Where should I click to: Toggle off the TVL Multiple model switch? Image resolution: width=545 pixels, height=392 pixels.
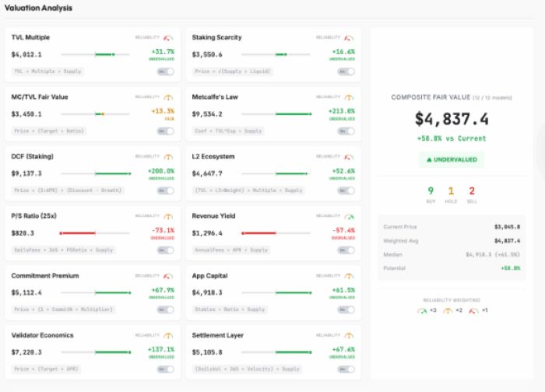(166, 72)
